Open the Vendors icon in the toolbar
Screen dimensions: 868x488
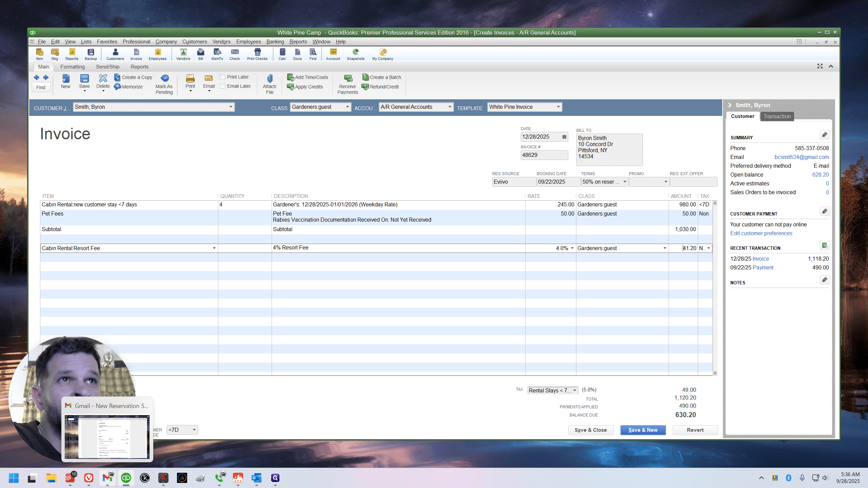point(183,54)
